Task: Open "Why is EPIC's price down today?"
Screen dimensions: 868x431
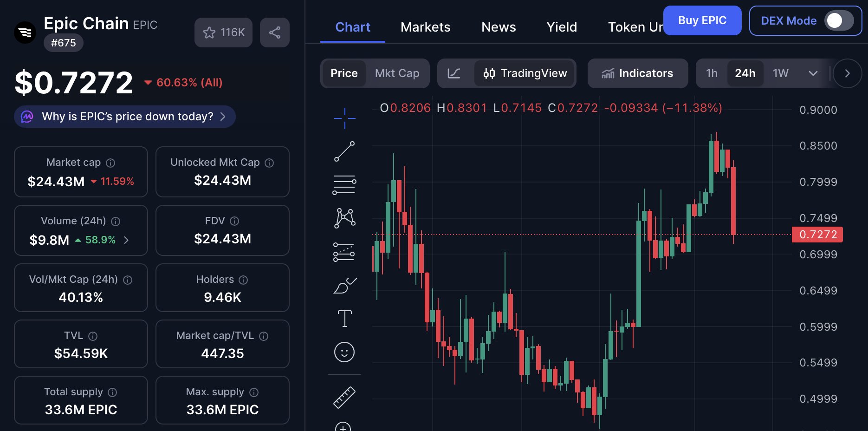Action: pos(125,117)
